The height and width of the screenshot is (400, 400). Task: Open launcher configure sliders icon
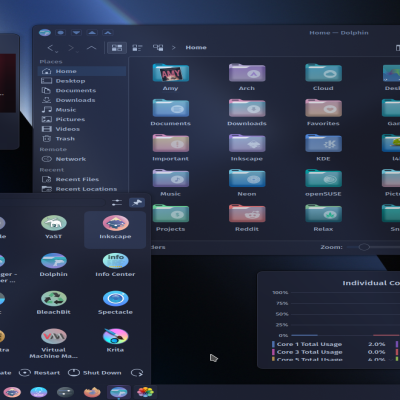(x=117, y=202)
